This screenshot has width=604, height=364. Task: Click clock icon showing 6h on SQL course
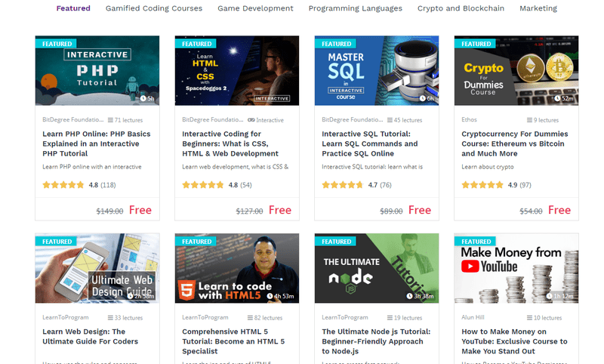pyautogui.click(x=423, y=99)
